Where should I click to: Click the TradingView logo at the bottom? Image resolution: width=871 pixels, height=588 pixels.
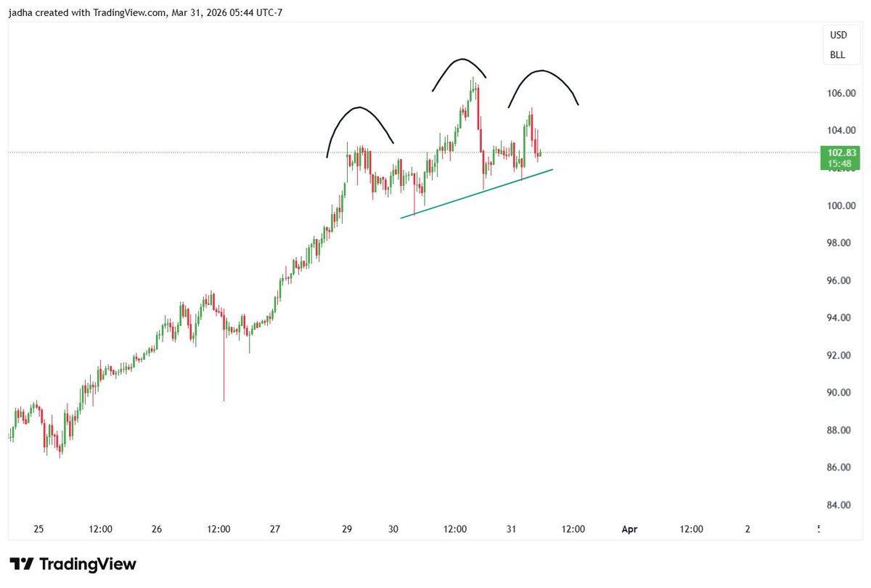pyautogui.click(x=73, y=564)
